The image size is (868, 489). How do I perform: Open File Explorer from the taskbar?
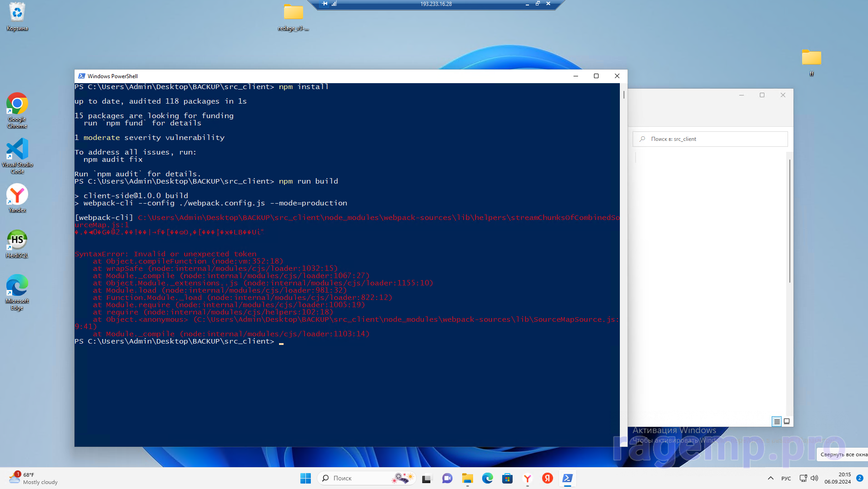click(468, 478)
